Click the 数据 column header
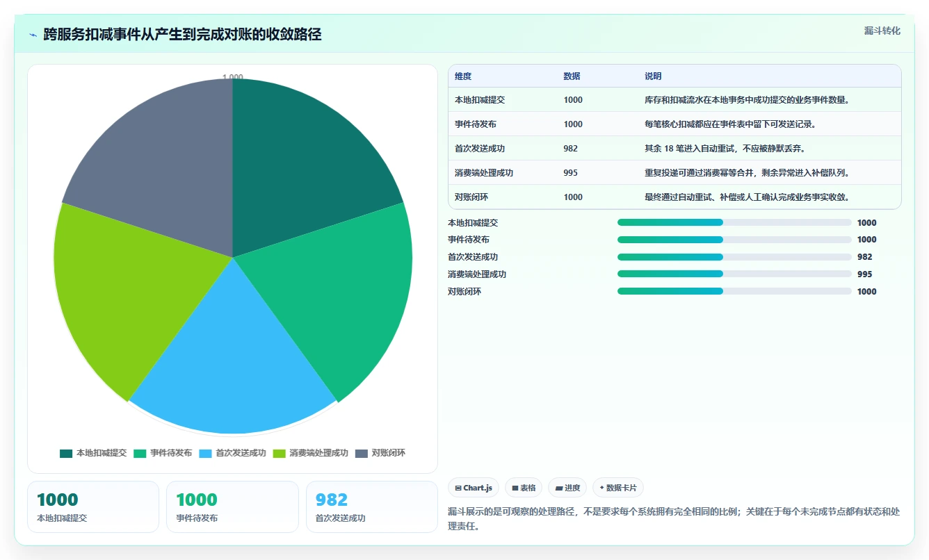This screenshot has height=560, width=929. coord(572,76)
